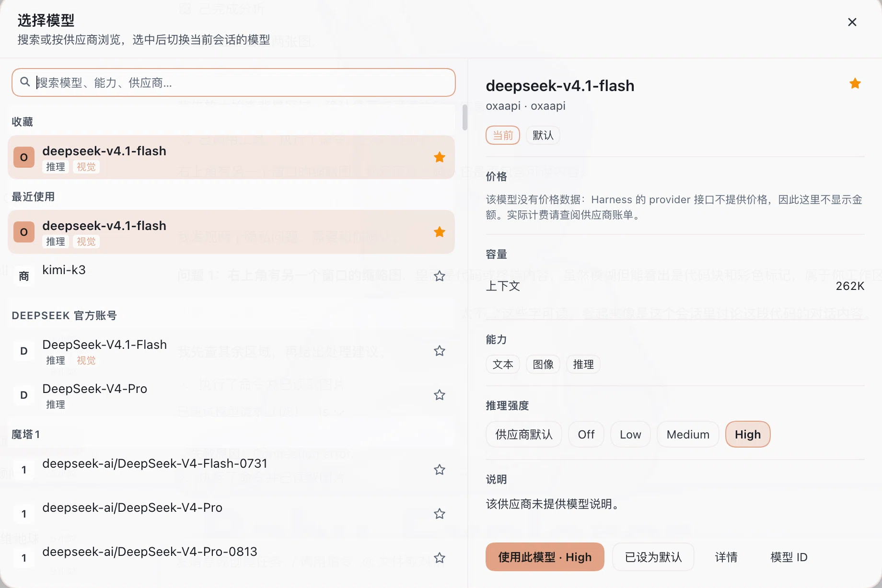Close the model selection dialog
The image size is (882, 588).
pos(852,22)
